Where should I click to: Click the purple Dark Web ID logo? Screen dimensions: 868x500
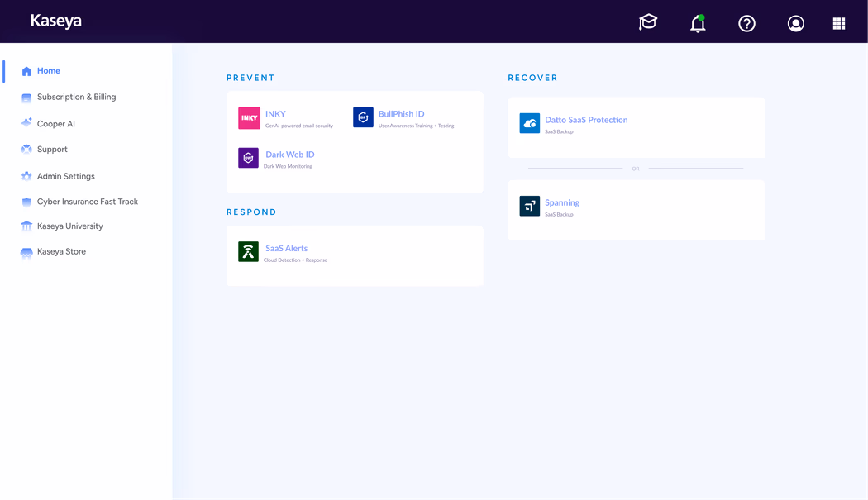point(248,158)
